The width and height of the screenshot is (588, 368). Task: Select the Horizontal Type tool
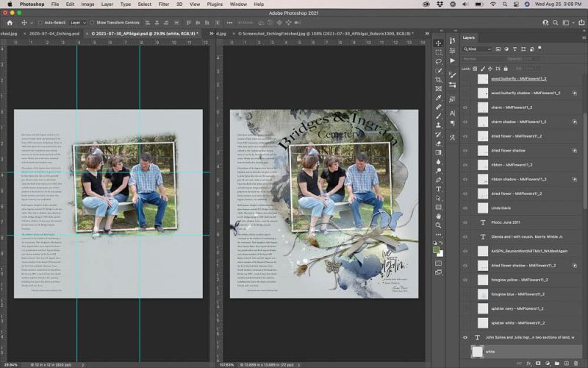coord(438,189)
